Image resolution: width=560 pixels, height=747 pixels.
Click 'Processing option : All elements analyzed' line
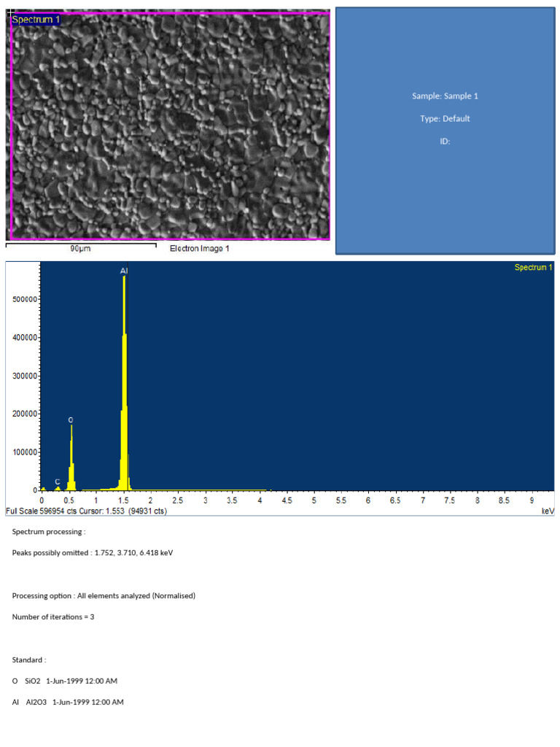(x=104, y=595)
